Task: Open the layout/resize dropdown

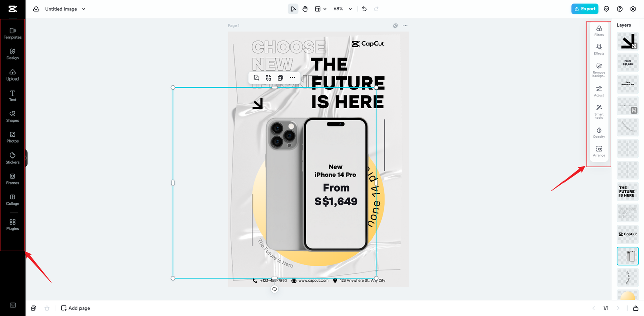Action: click(x=320, y=9)
